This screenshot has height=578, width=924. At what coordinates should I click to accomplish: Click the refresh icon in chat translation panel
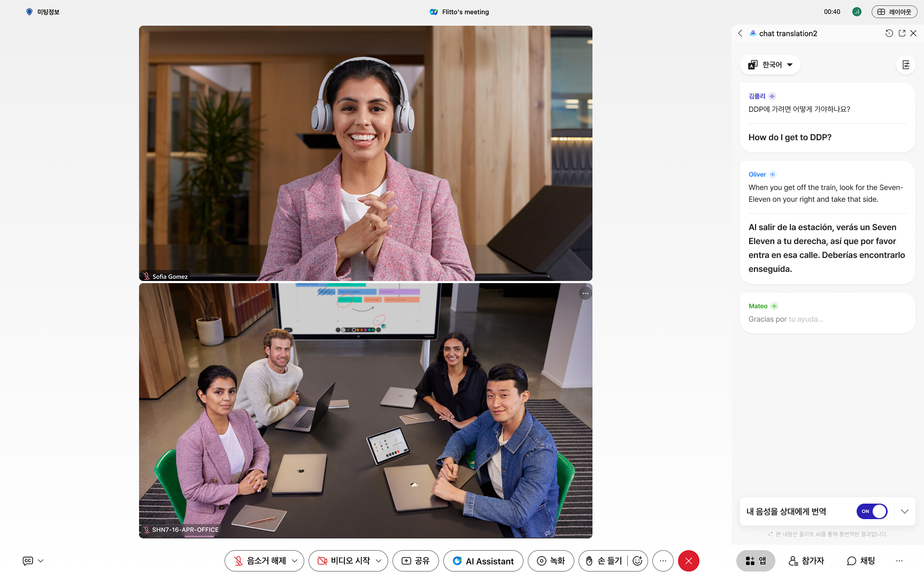pos(889,33)
